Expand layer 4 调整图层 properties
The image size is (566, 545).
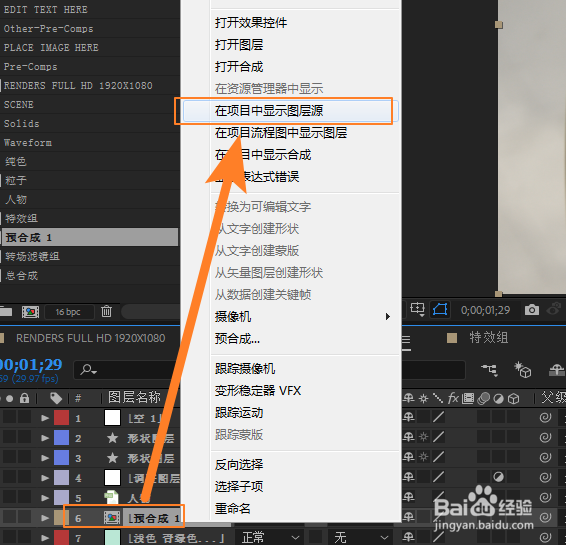tap(45, 478)
